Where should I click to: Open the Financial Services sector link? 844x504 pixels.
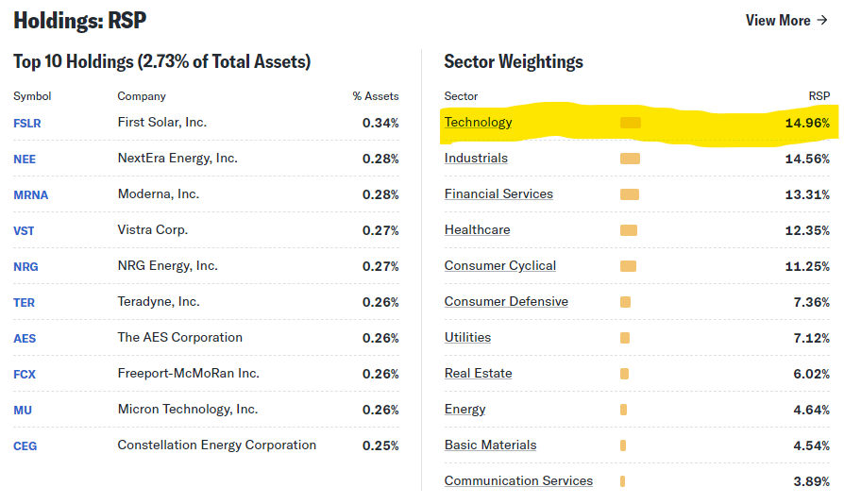(498, 194)
